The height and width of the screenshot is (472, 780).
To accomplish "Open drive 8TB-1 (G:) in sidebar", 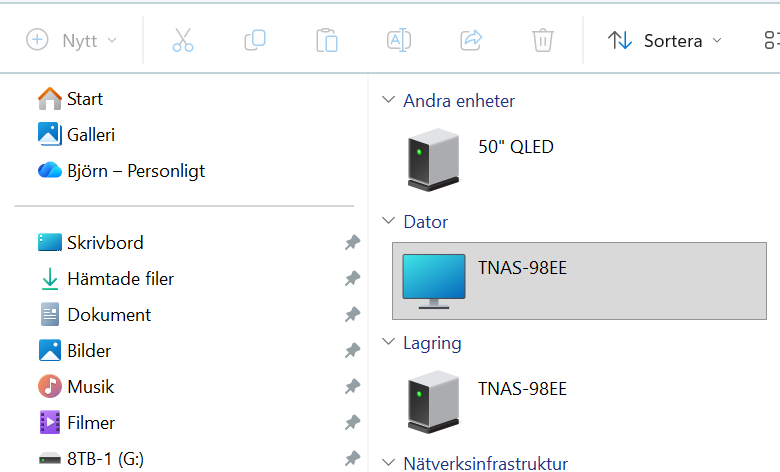I will [x=91, y=459].
